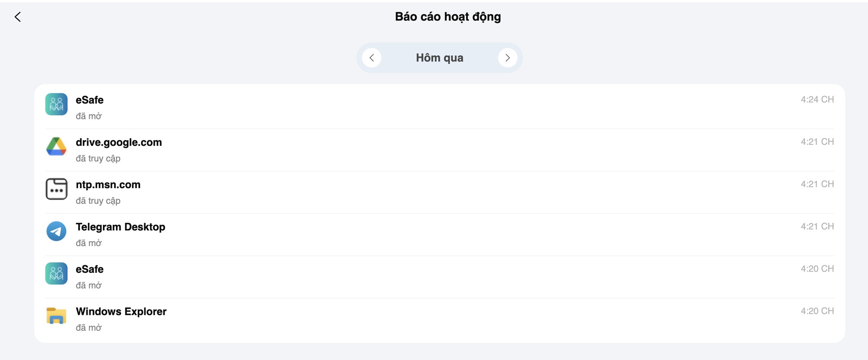
Task: Click the 4:20 CH timestamp of Windows Explorer
Action: [x=817, y=311]
